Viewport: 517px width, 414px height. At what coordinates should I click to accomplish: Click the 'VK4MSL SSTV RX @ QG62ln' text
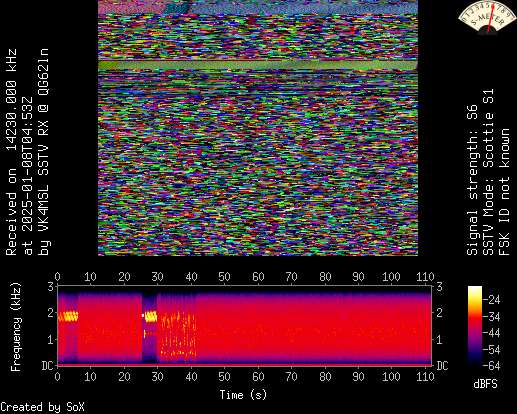pos(44,152)
